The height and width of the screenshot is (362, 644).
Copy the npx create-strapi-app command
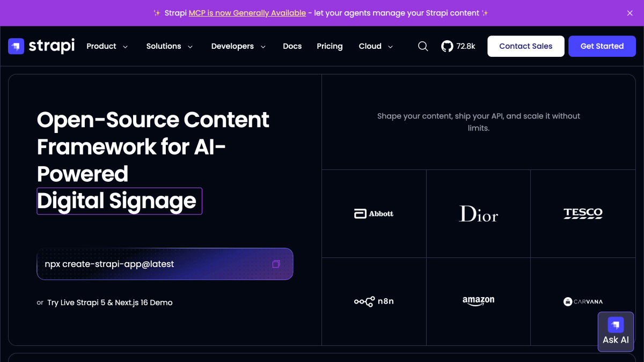click(x=276, y=264)
